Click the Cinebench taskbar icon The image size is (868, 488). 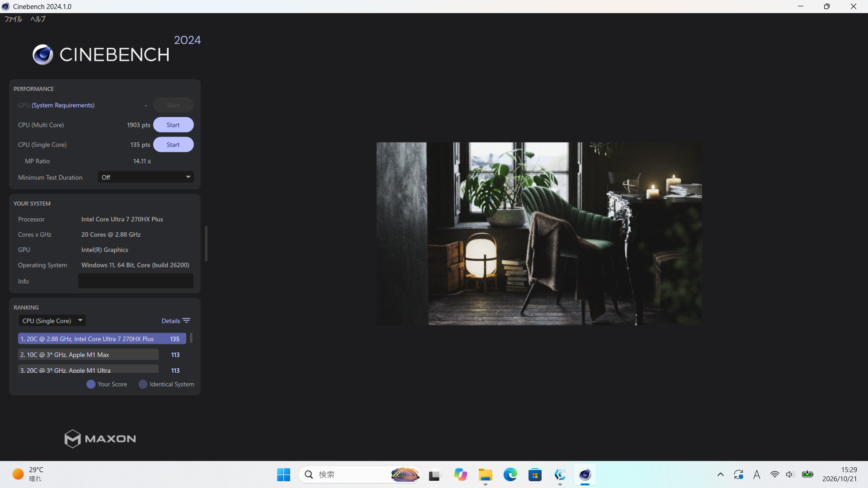coord(585,474)
